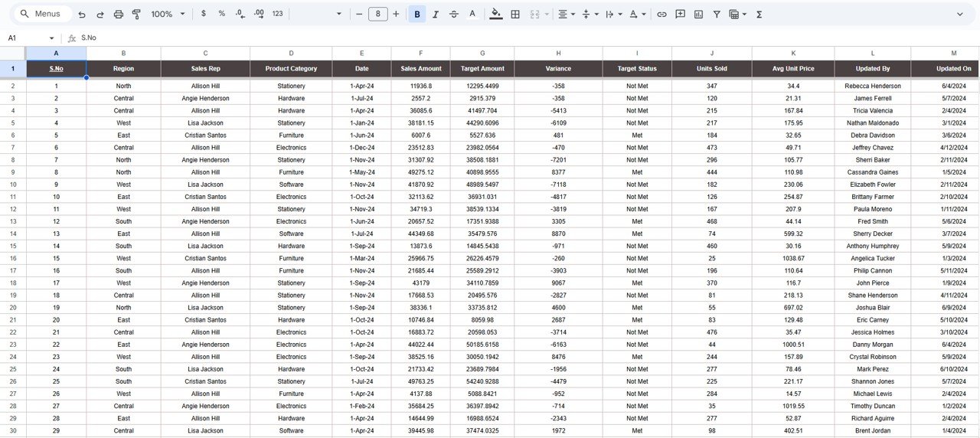Select all cells via corner box
Image resolution: width=980 pixels, height=438 pixels.
coord(13,53)
